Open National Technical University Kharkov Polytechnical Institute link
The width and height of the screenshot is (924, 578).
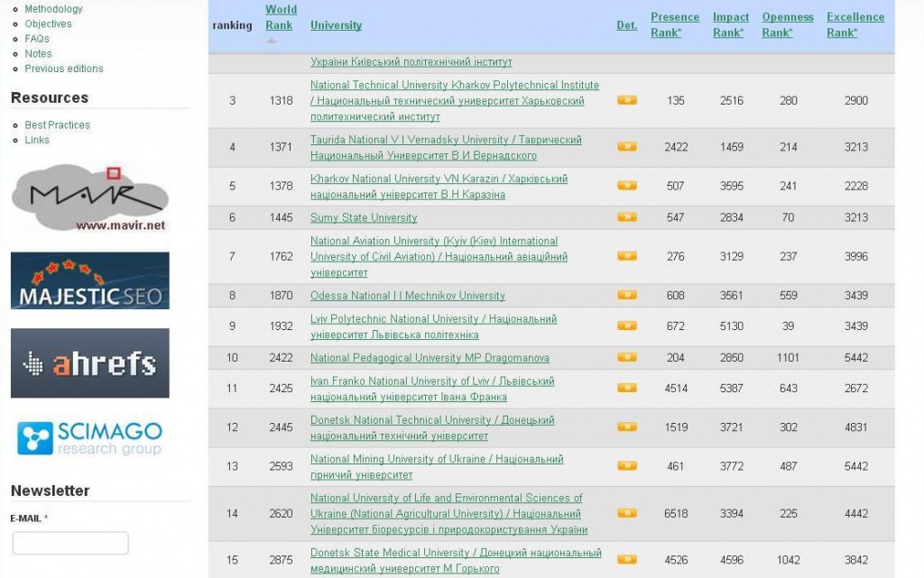point(455,101)
